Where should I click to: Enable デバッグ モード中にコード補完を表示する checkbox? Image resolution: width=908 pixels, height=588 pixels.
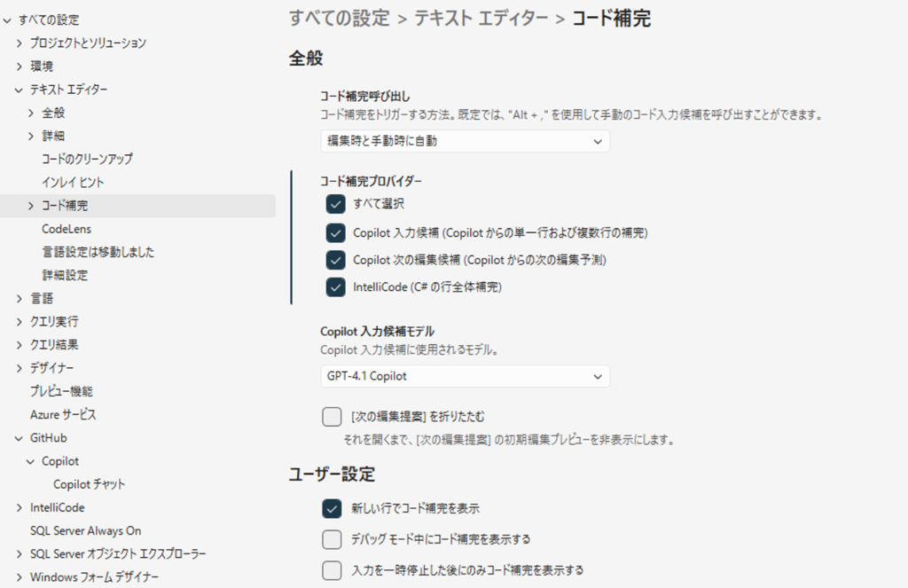(332, 539)
